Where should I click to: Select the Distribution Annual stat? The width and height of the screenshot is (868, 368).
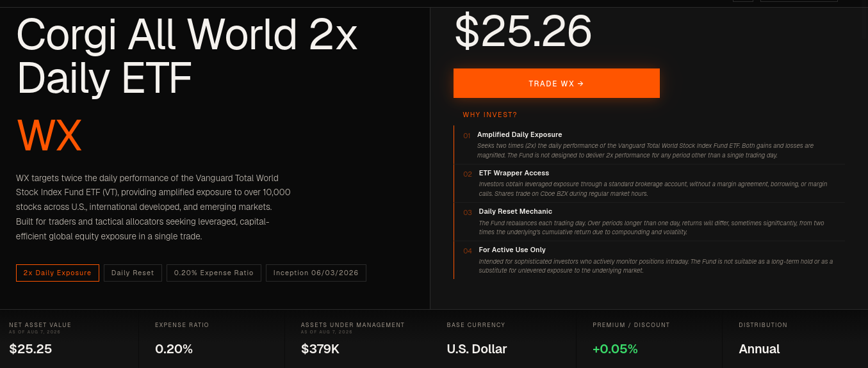(795, 339)
